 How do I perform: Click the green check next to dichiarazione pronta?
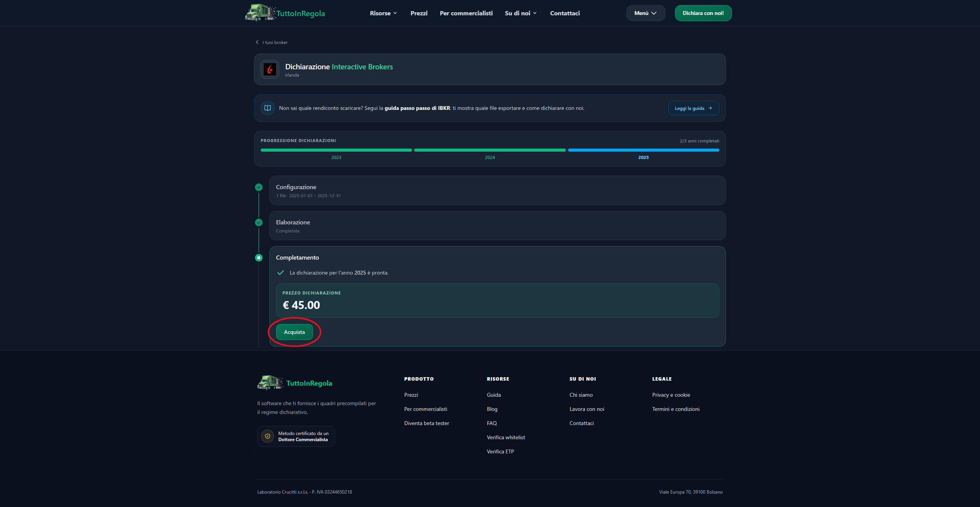(x=281, y=273)
